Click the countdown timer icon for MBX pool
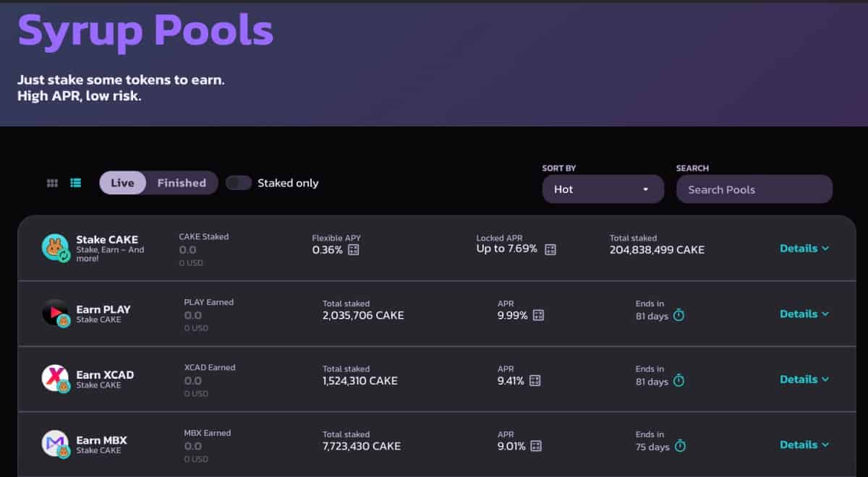The width and height of the screenshot is (868, 477). [x=679, y=447]
